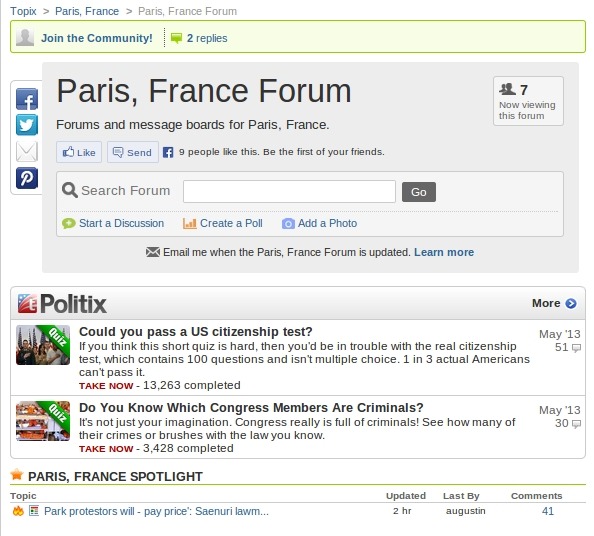Click Add a Photo link
Screen dimensions: 594x536
point(327,223)
